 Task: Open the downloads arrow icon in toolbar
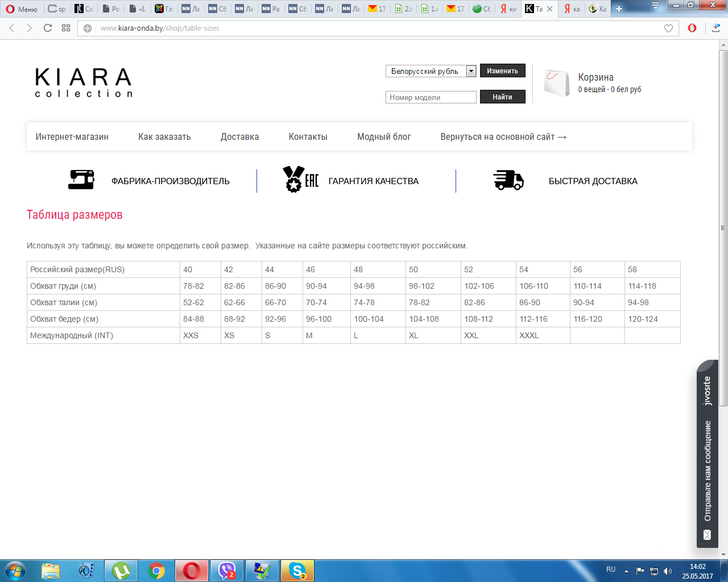715,28
